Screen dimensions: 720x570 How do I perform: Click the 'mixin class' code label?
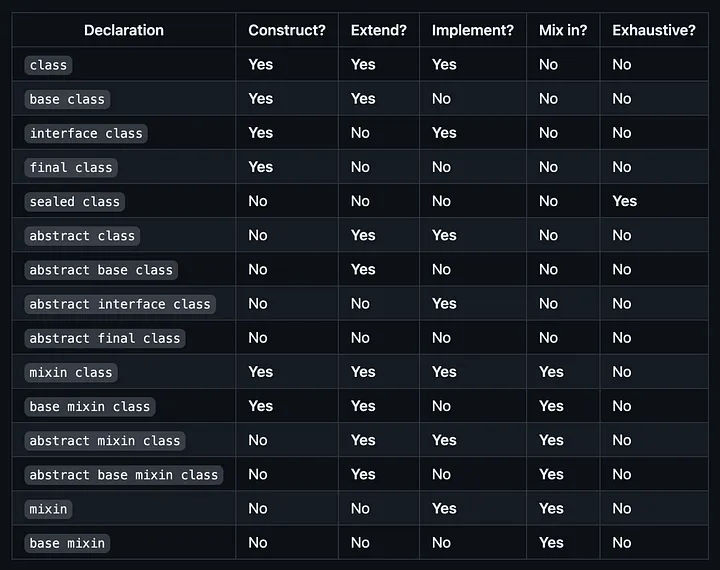[71, 372]
